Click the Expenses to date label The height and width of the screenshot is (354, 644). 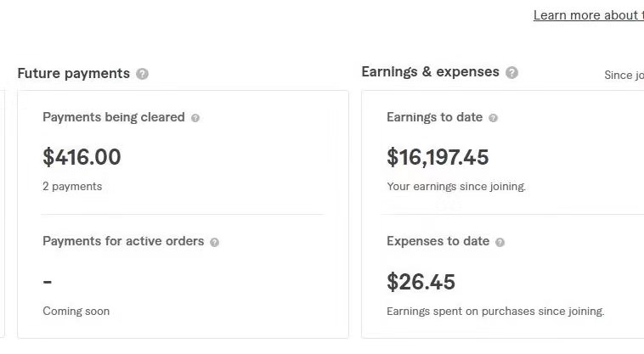point(438,241)
